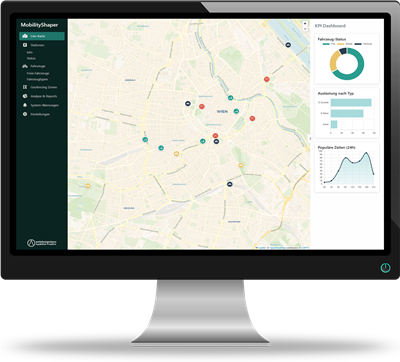Zoom out the map with minus button
This screenshot has height=362, width=400.
[x=305, y=29]
